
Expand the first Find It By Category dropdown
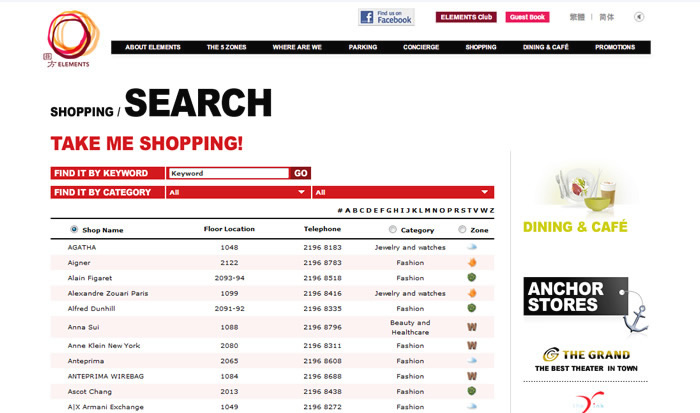pyautogui.click(x=238, y=192)
